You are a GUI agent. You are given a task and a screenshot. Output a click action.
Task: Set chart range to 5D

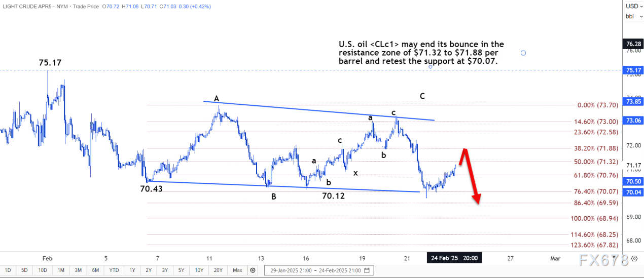pyautogui.click(x=24, y=270)
